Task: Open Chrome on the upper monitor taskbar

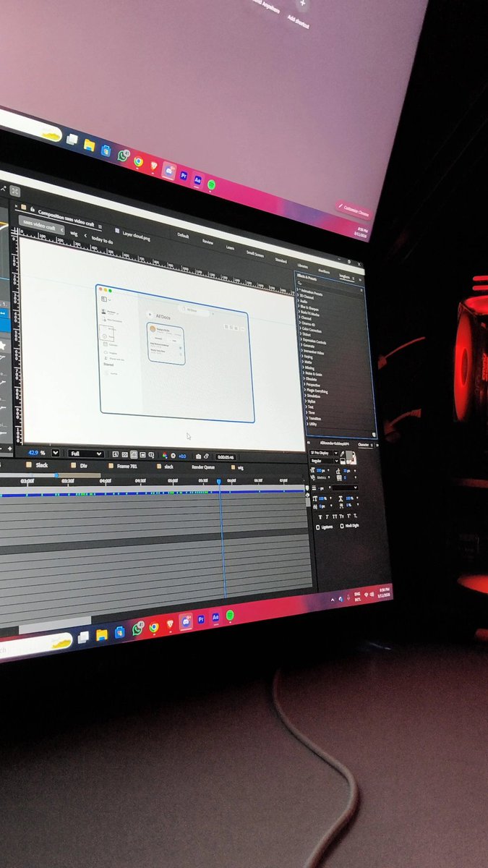Action: click(x=138, y=161)
